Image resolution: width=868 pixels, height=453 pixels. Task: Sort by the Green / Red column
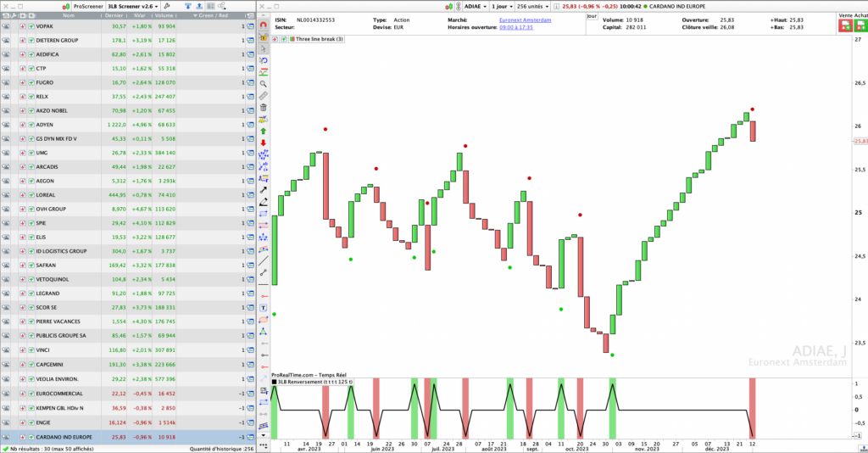(213, 15)
